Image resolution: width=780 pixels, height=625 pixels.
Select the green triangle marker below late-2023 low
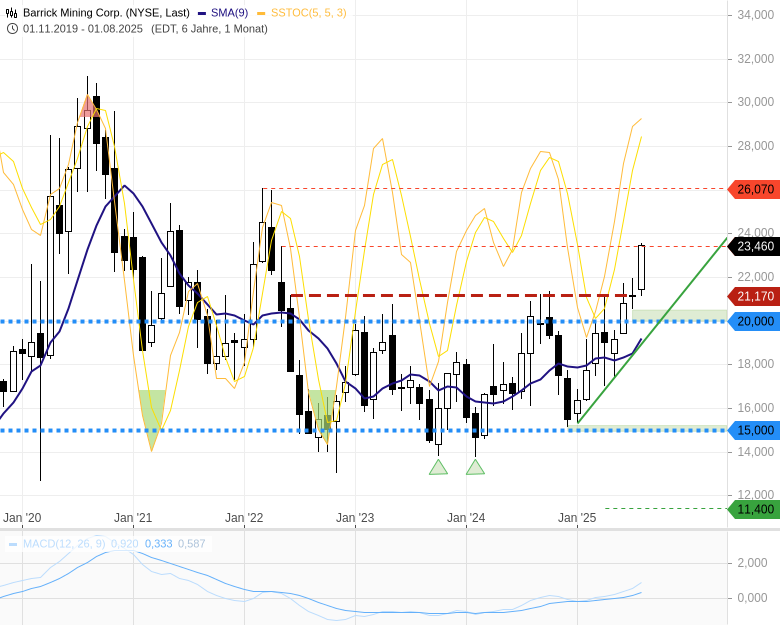(438, 467)
